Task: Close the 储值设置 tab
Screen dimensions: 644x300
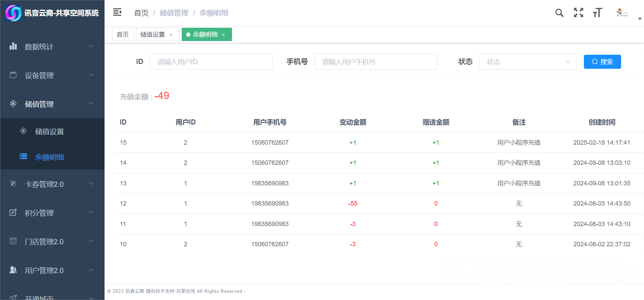Action: point(171,35)
